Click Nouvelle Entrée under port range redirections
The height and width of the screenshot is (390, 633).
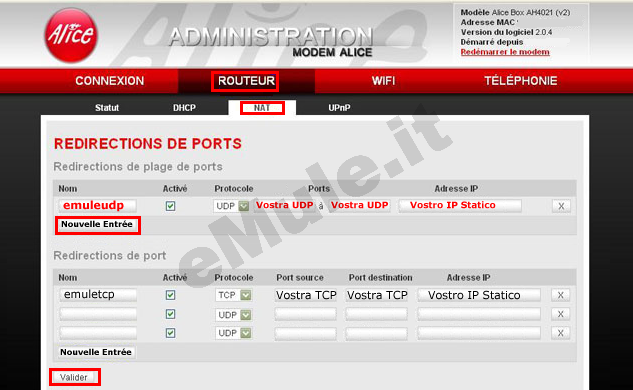pyautogui.click(x=97, y=225)
